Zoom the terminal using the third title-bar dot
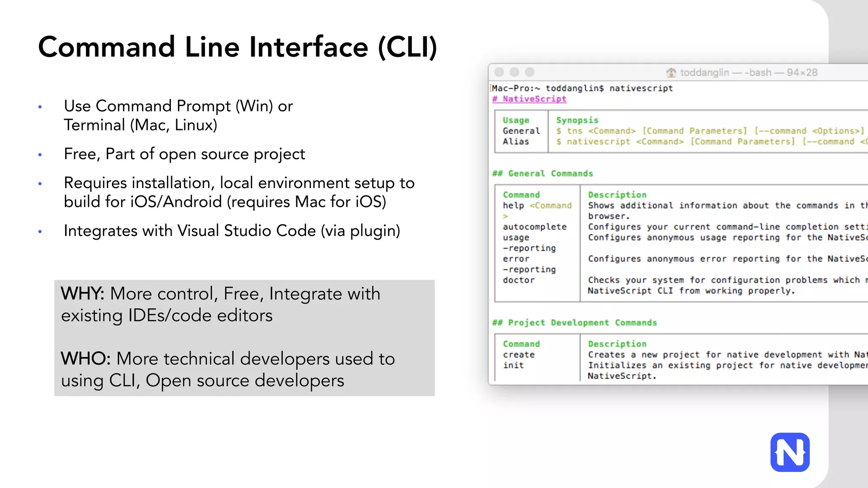The height and width of the screenshot is (488, 868). click(x=529, y=72)
